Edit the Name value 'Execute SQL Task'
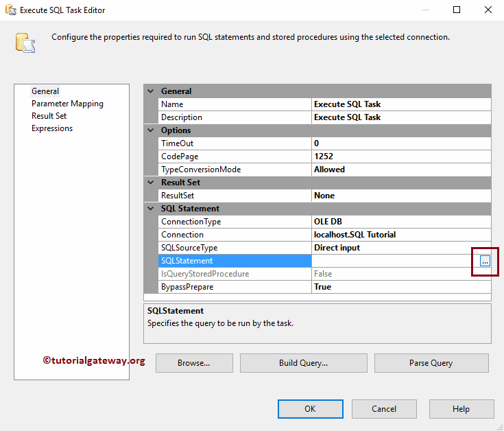This screenshot has width=504, height=431. (x=401, y=104)
